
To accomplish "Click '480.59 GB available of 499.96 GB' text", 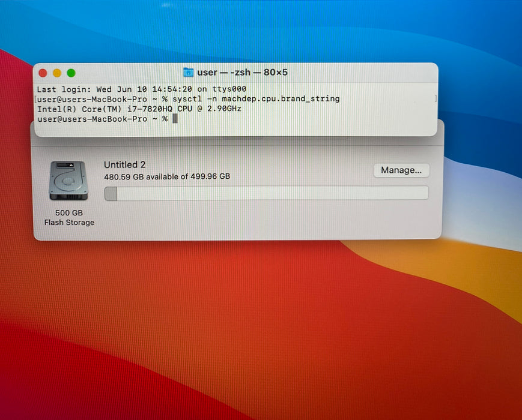I will click(x=167, y=176).
